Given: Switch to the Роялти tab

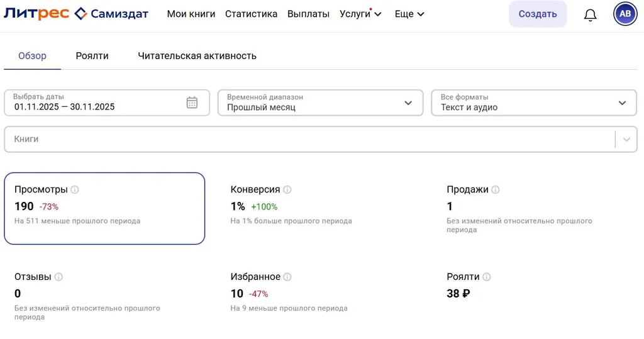Looking at the screenshot, I should tap(92, 56).
